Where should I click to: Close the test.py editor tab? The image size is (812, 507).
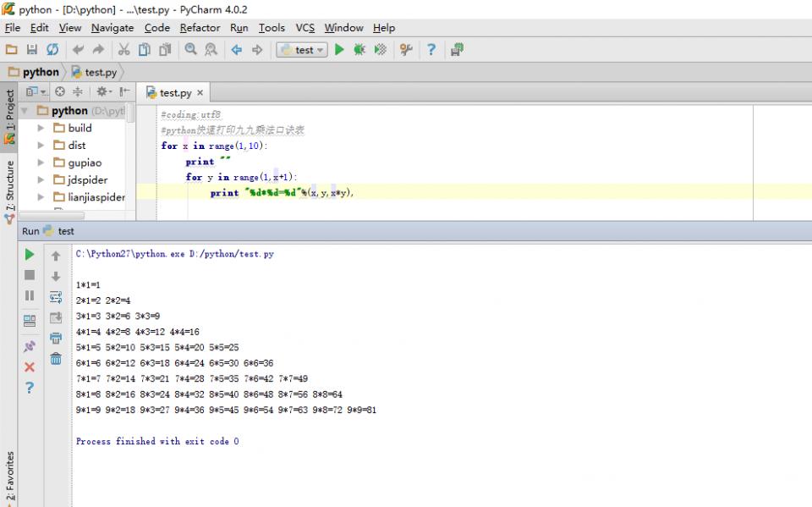[x=200, y=93]
